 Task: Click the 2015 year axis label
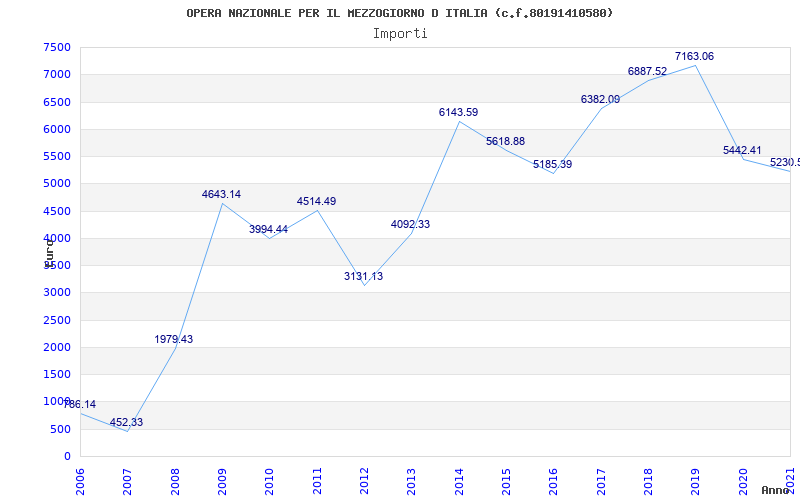pos(506,481)
